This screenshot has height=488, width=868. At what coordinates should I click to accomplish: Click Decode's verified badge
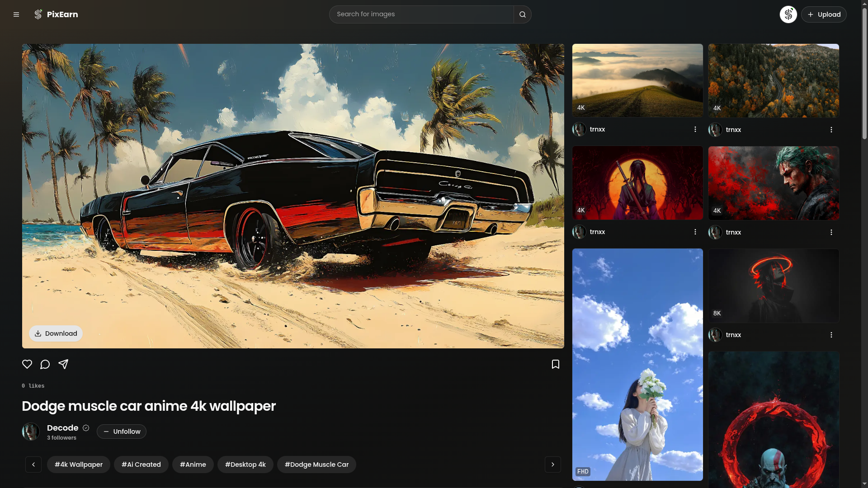coord(85,428)
